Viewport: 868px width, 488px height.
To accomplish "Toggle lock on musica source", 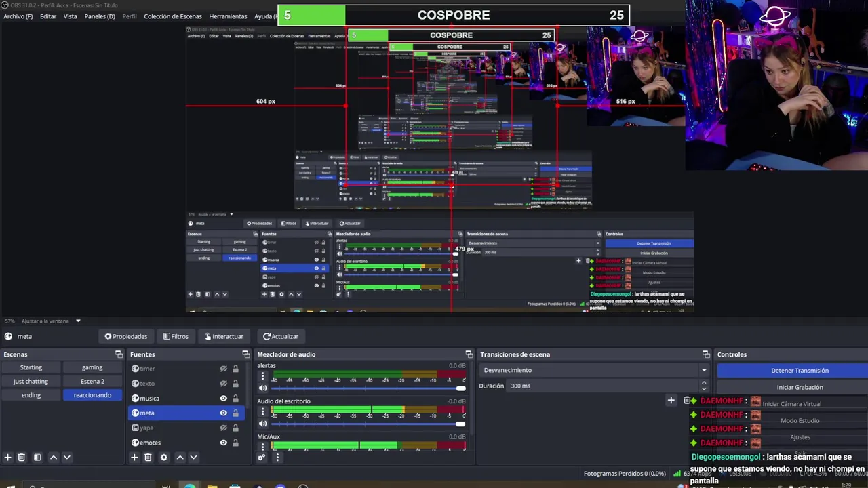I will click(235, 399).
